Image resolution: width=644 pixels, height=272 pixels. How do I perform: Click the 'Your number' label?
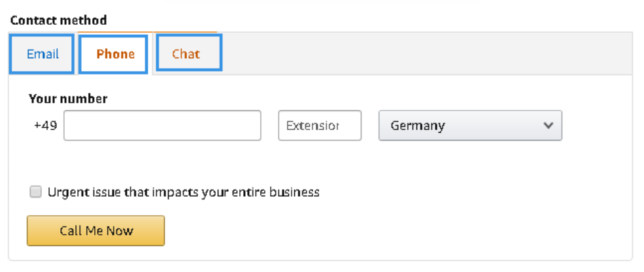click(x=68, y=99)
